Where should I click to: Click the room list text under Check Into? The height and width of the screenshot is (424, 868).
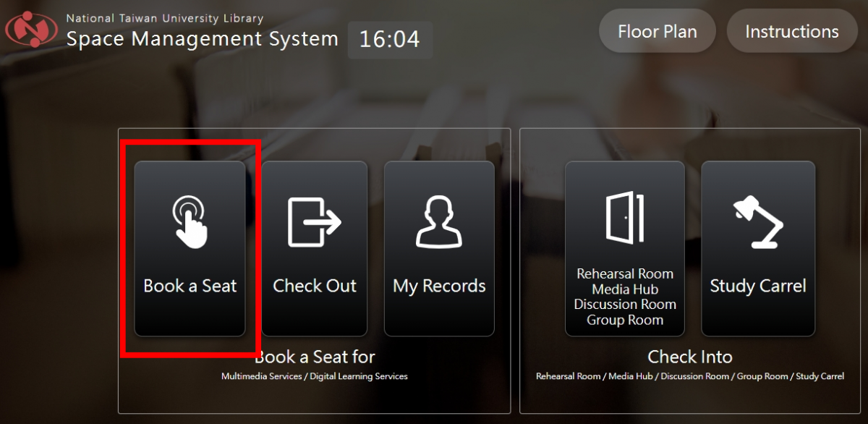coord(690,376)
